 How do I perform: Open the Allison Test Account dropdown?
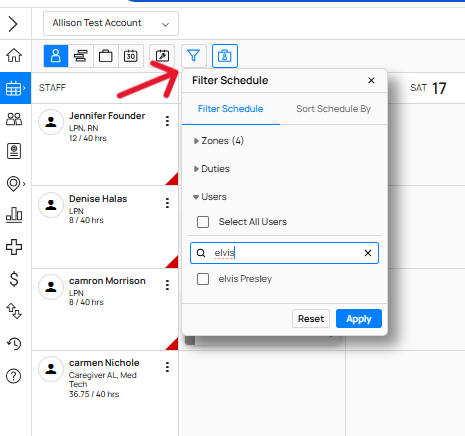tap(111, 23)
